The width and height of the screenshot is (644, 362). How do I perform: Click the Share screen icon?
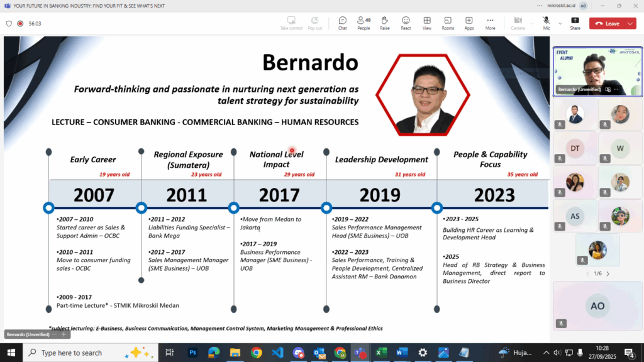[x=575, y=23]
